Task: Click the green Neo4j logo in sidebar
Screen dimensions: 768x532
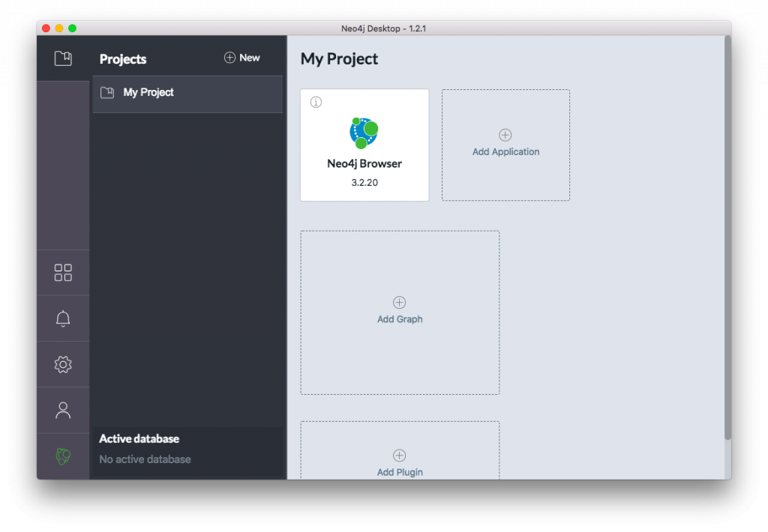Action: (x=63, y=456)
